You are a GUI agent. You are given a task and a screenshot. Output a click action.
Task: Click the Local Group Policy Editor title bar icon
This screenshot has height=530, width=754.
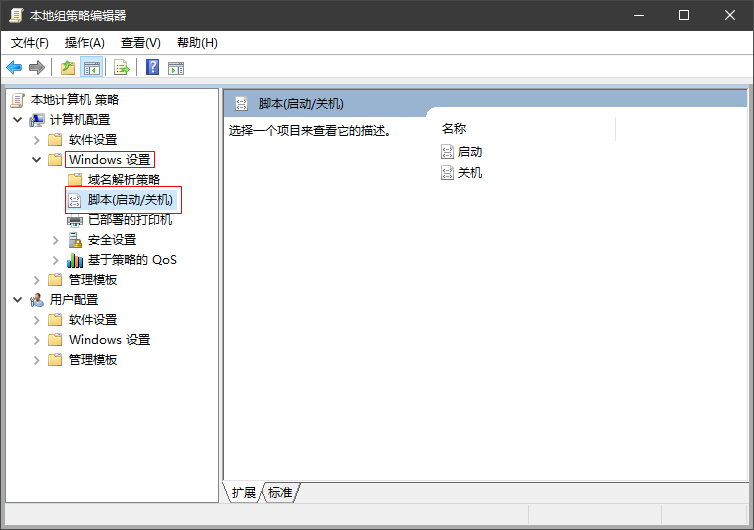point(16,15)
